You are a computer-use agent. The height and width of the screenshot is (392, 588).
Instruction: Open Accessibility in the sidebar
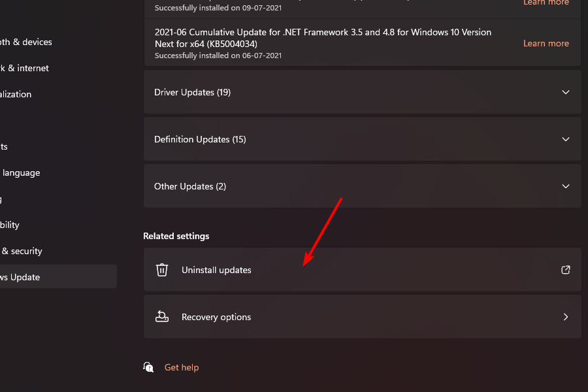[10, 225]
